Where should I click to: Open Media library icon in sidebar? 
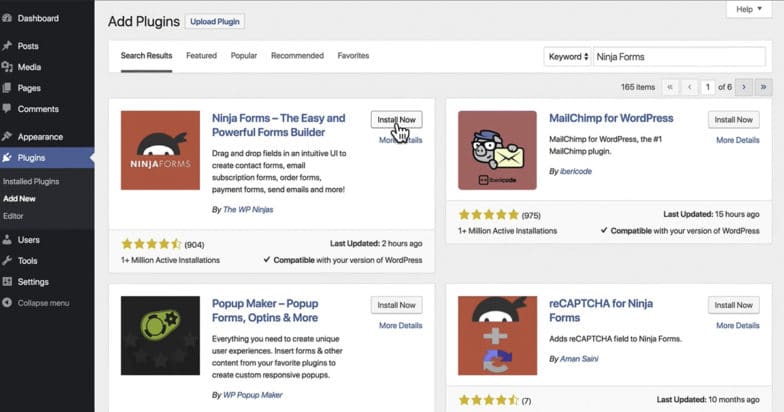pos(8,67)
